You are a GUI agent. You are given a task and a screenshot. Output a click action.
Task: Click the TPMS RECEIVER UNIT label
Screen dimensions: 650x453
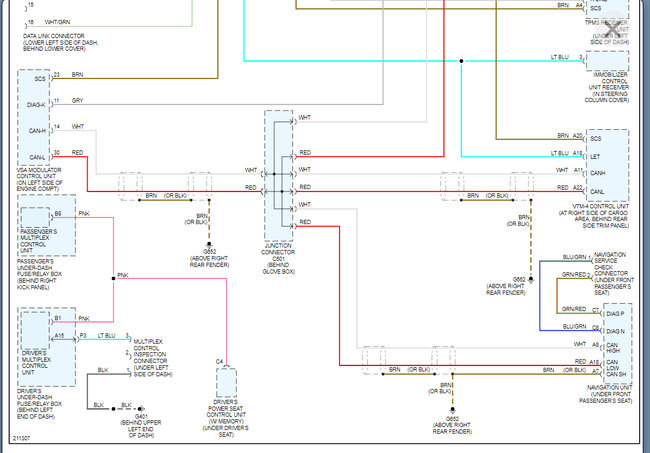point(606,32)
